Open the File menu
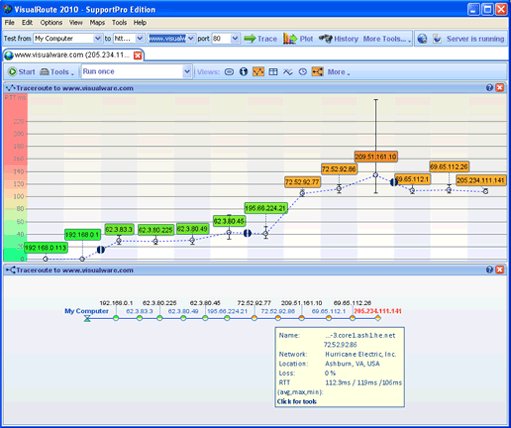Viewport: 511px width, 428px height. pyautogui.click(x=9, y=23)
